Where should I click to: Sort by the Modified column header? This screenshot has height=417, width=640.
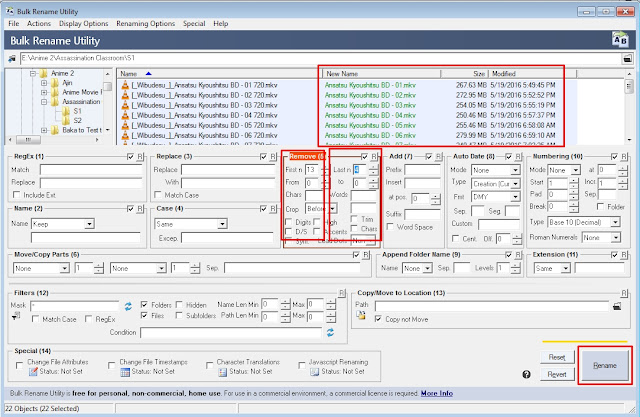532,73
